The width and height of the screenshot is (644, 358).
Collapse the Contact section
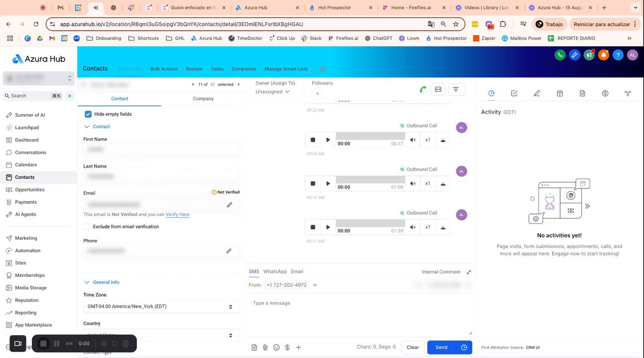click(x=87, y=127)
